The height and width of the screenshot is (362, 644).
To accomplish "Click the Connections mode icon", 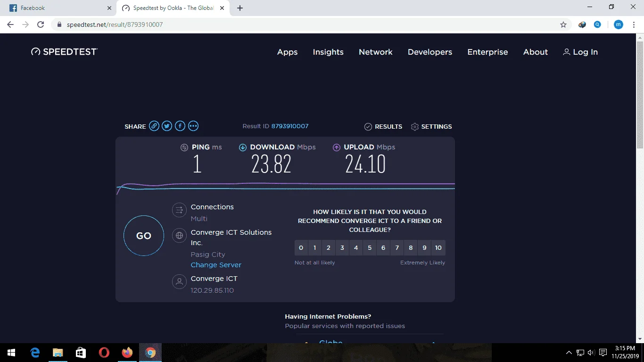I will pyautogui.click(x=179, y=210).
